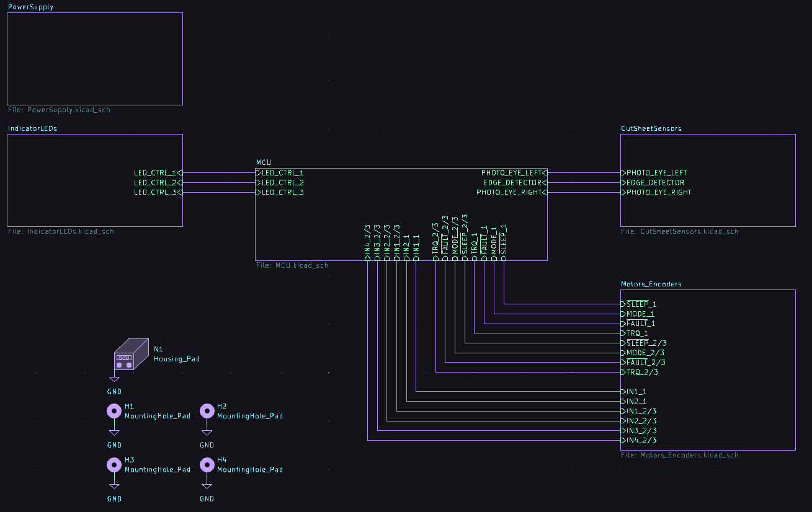Select the PowerSupply sheet title
This screenshot has width=812, height=512.
point(30,7)
